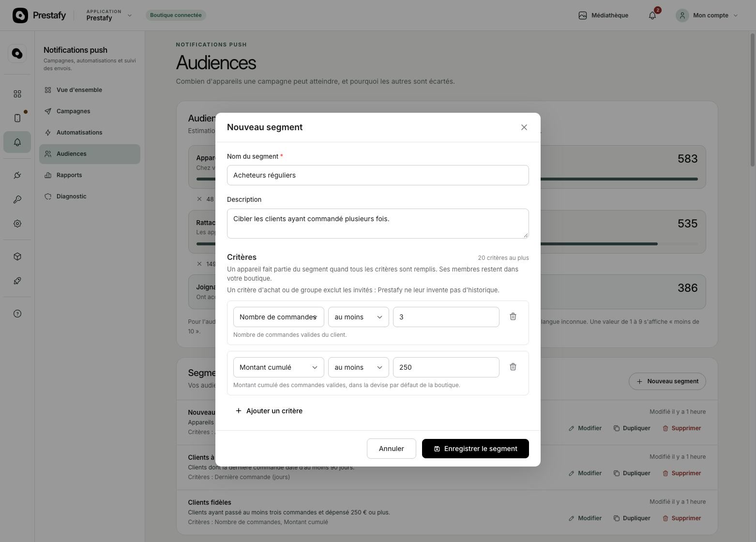
Task: Open the 'au moins' operator for order count
Action: [359, 317]
